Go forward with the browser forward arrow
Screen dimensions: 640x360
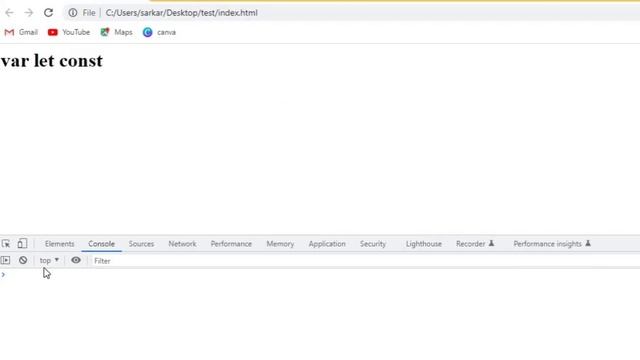coord(29,13)
